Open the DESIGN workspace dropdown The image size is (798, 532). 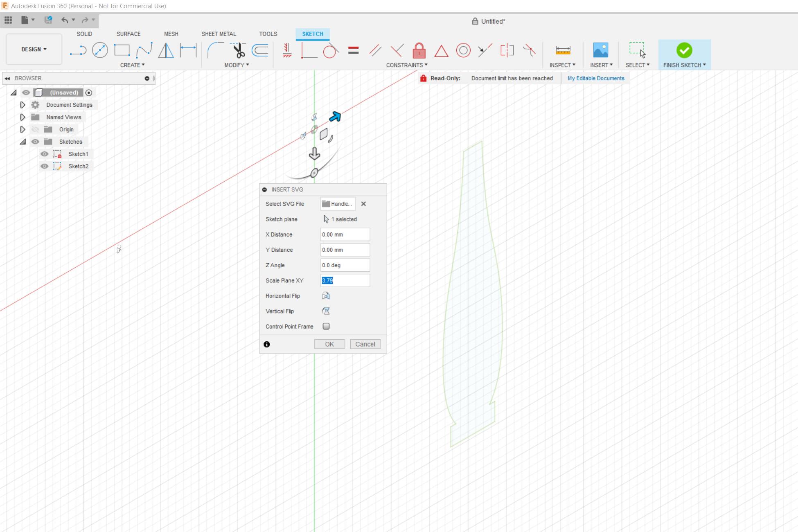click(34, 49)
